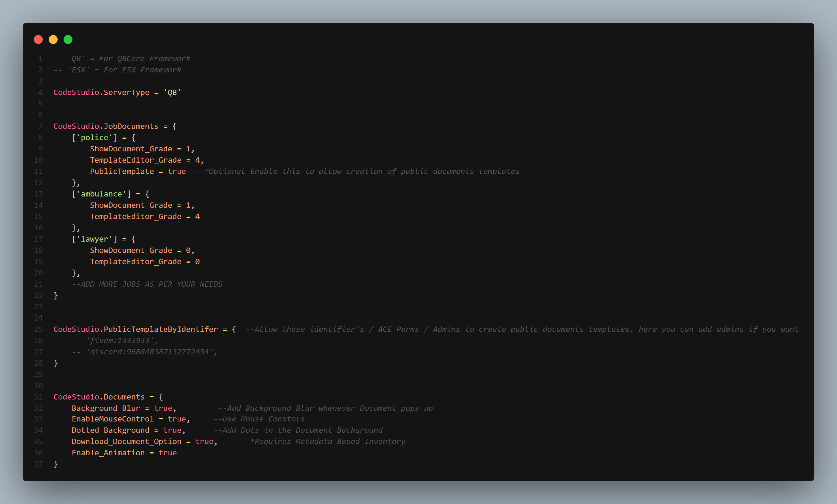Select the 'QB' server type value
Image resolution: width=837 pixels, height=504 pixels.
(172, 92)
